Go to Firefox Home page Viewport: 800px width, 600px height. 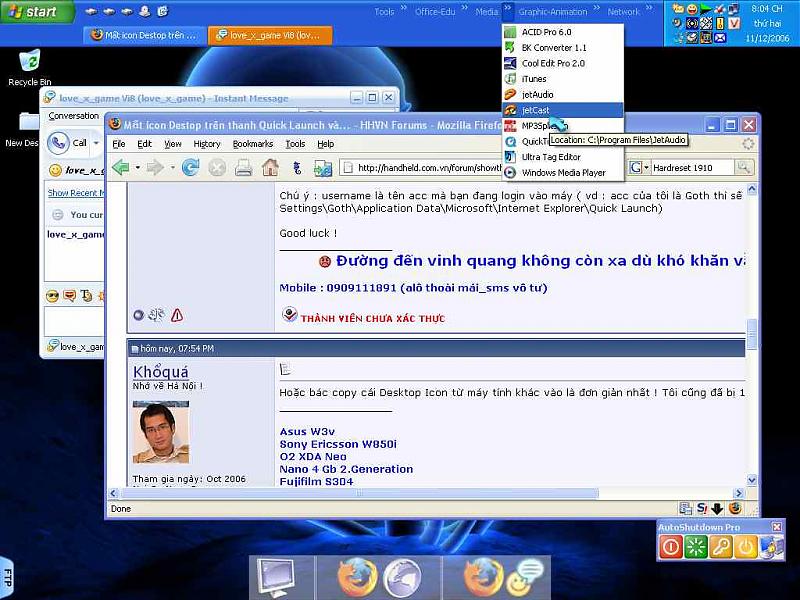coord(270,167)
